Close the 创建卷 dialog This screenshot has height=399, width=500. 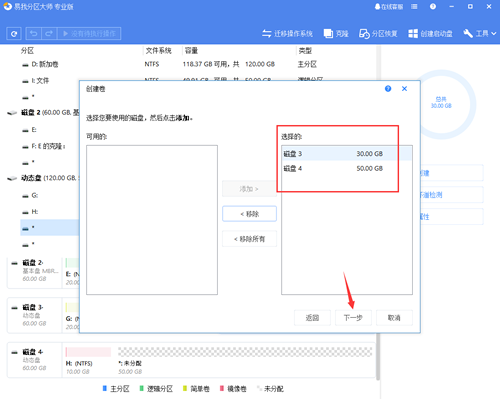tap(404, 89)
